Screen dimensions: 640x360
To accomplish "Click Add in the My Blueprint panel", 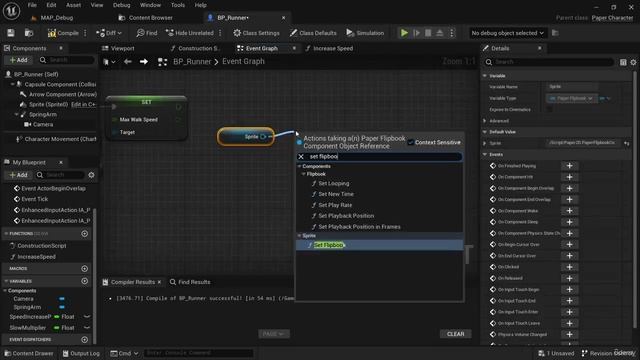I will (x=18, y=175).
